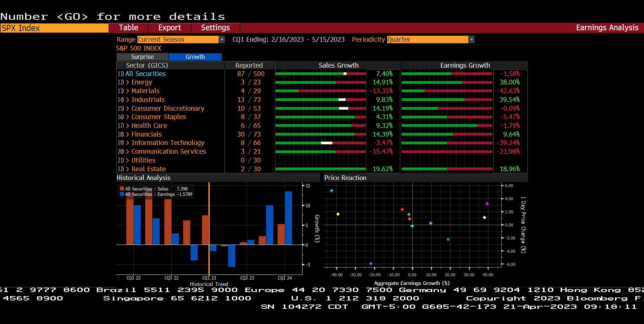Expand the Health Care sector row
The image size is (644, 324).
coord(128,126)
